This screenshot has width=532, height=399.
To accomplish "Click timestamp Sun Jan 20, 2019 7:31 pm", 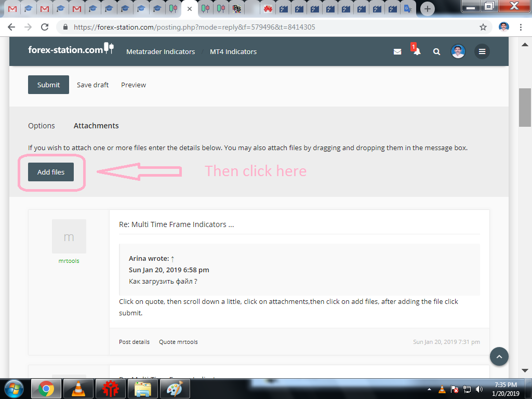I will pyautogui.click(x=446, y=342).
